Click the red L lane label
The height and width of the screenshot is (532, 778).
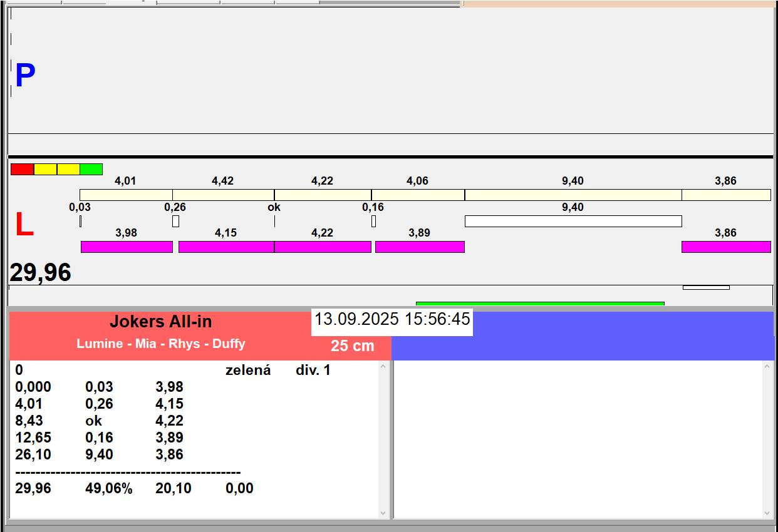point(24,225)
